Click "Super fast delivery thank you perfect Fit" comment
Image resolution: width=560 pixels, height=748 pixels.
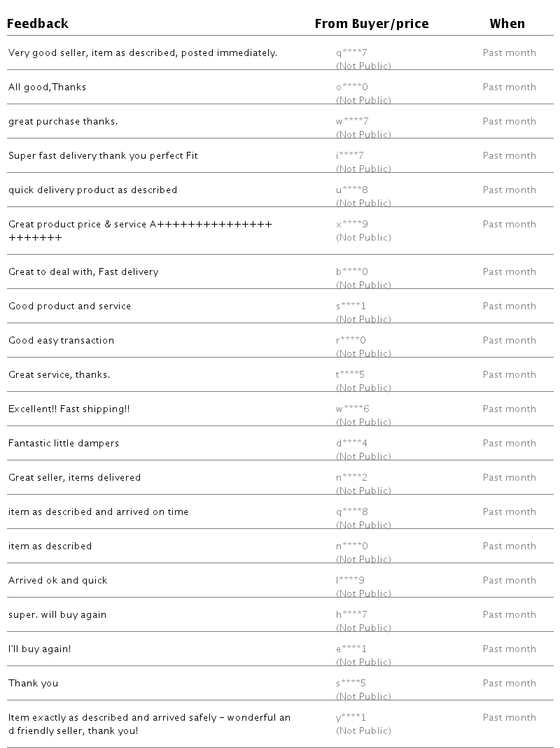[103, 155]
